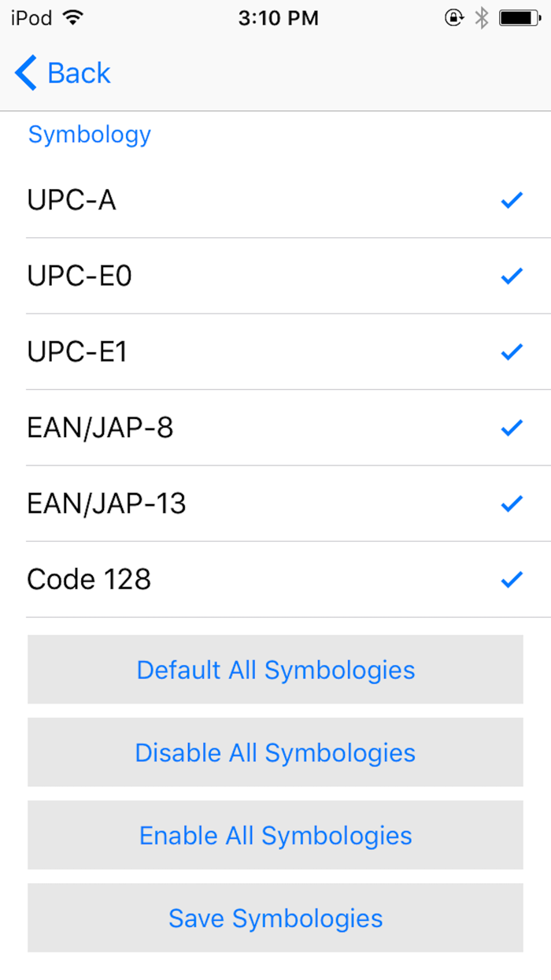Viewport: 551px width, 980px height.
Task: Click Disable All Symbologies button
Action: pyautogui.click(x=275, y=752)
